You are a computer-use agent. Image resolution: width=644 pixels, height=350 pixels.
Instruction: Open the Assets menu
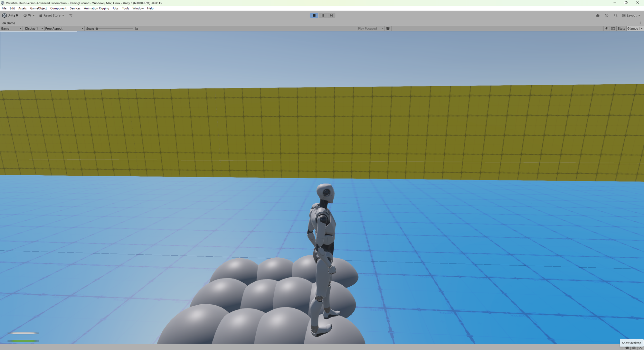click(x=23, y=8)
